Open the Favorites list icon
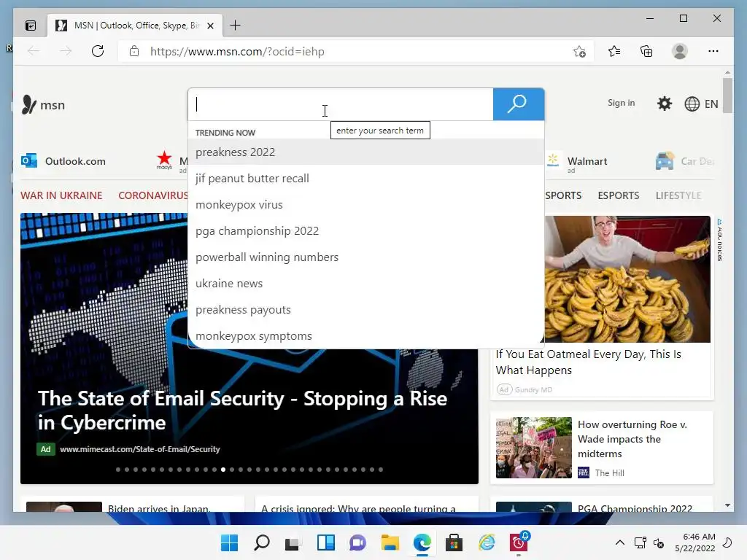This screenshot has height=560, width=747. [614, 51]
